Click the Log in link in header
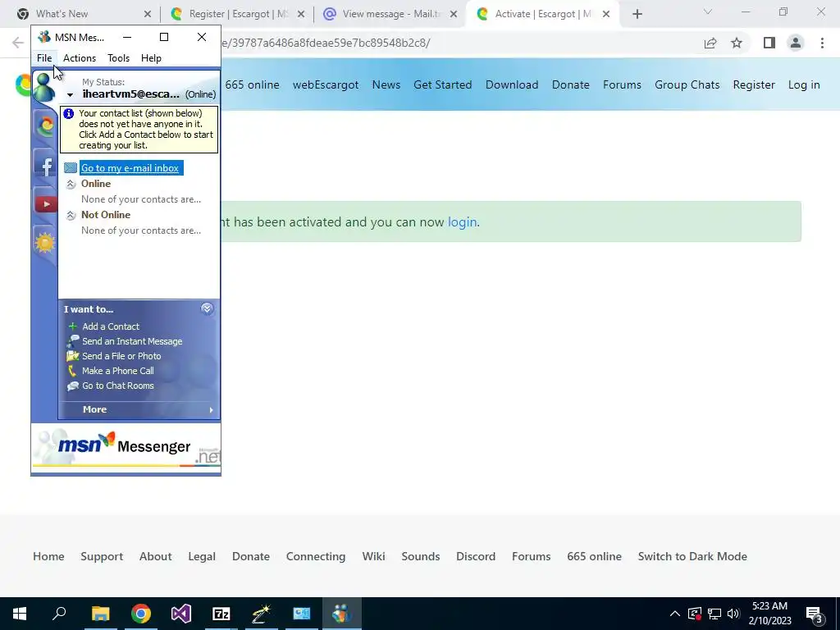Viewport: 840px width, 630px height. (x=804, y=84)
